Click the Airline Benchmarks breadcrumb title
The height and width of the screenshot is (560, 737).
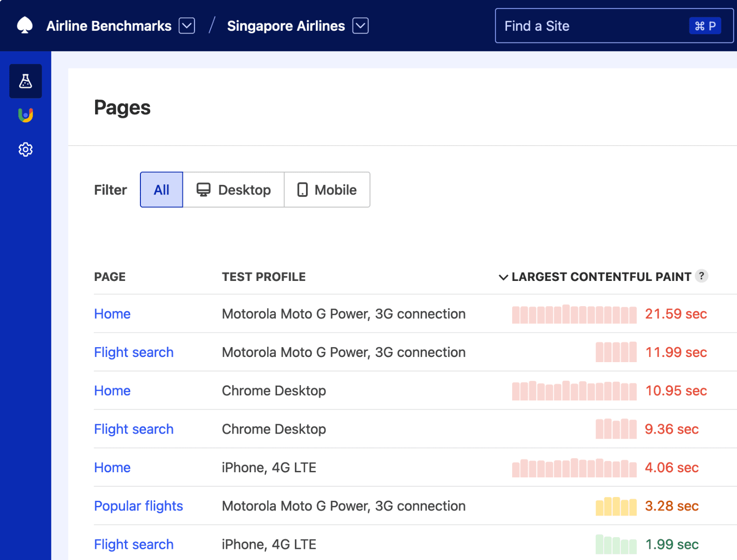point(109,26)
